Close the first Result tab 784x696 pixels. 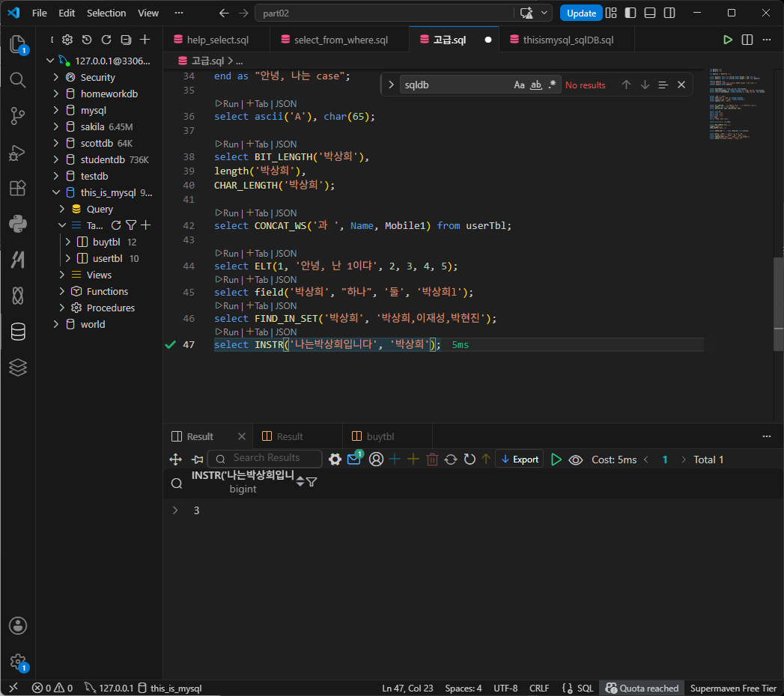[x=242, y=437]
